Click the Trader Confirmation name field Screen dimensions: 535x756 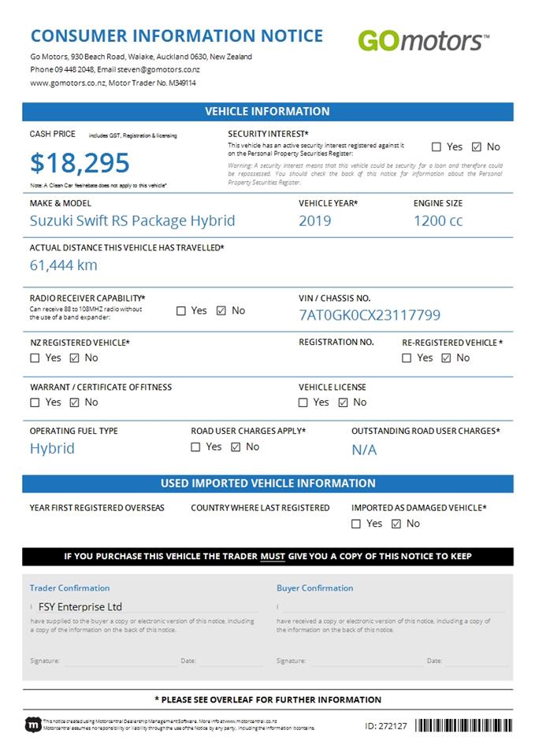coord(146,607)
